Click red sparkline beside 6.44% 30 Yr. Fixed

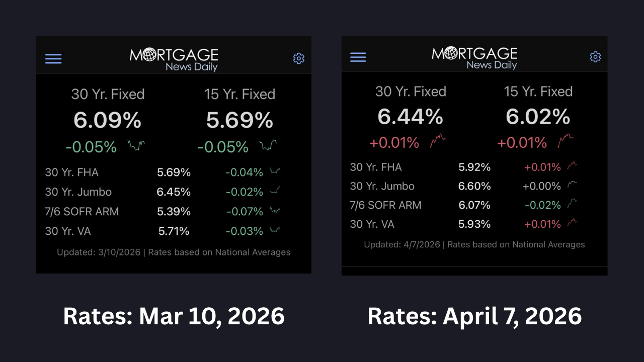tap(438, 141)
